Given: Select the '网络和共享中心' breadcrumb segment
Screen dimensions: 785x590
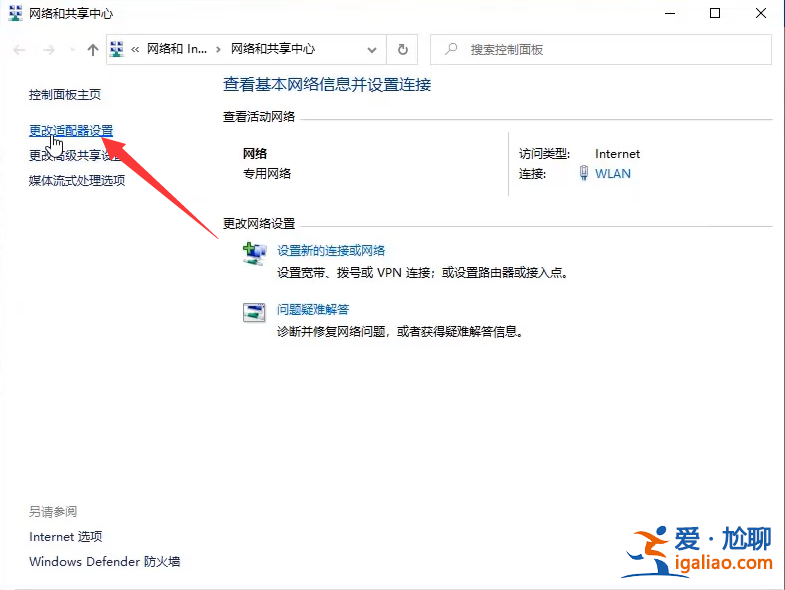Looking at the screenshot, I should [273, 49].
